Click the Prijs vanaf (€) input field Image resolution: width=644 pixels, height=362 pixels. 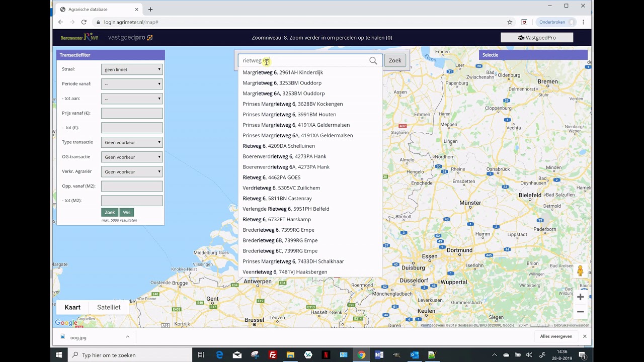tap(132, 113)
